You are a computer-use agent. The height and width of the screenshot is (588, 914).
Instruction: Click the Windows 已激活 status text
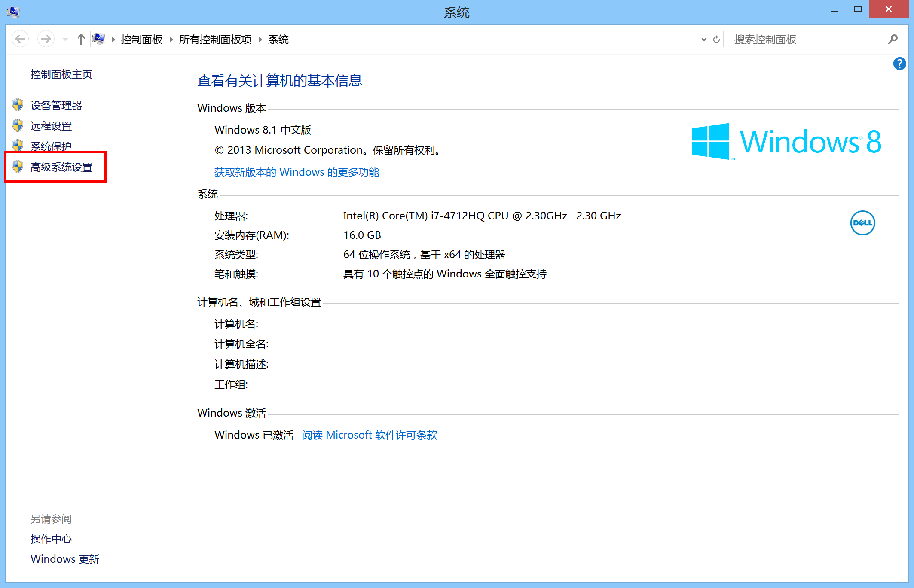254,435
